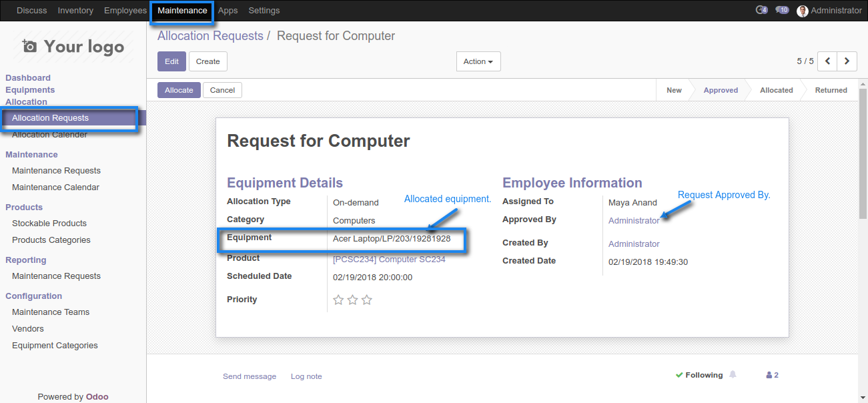Open Dashboard in the sidebar
Image resolution: width=868 pixels, height=403 pixels.
[28, 78]
